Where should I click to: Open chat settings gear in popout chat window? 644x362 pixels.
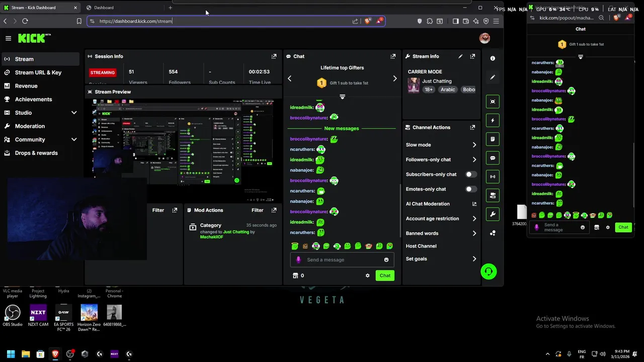608,227
